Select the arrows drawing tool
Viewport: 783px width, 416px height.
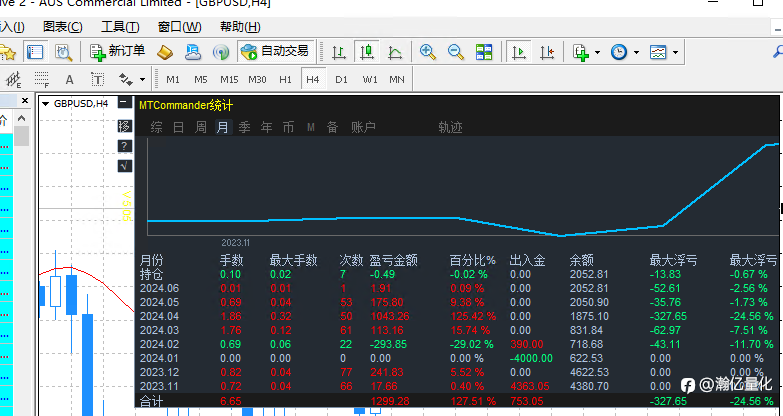click(x=125, y=79)
